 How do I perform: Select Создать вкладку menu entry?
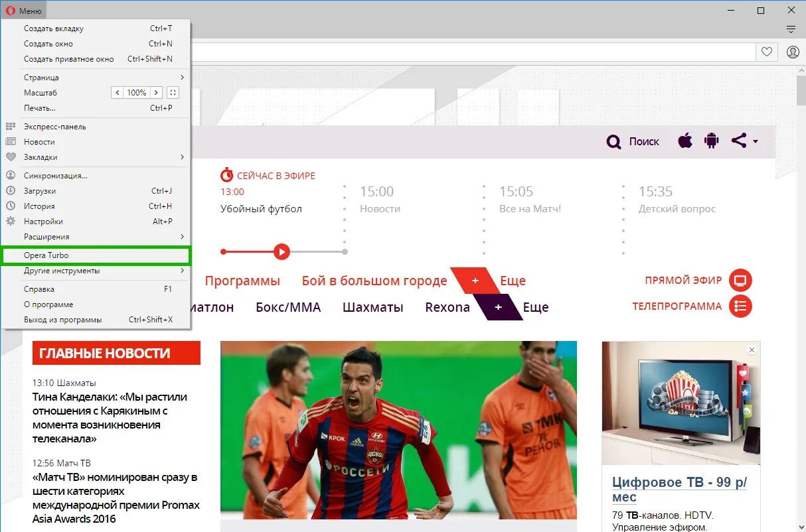(96, 29)
